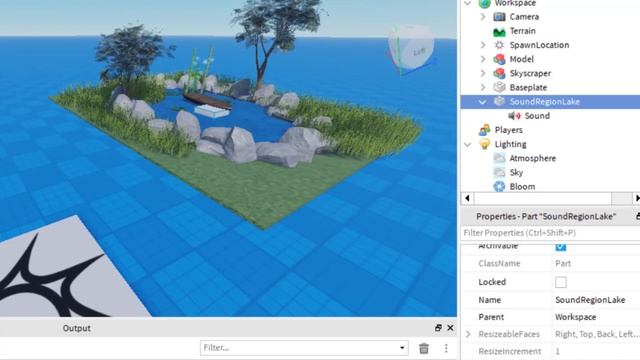The height and width of the screenshot is (360, 640).
Task: Select Atmosphere in the Explorer tree
Action: pos(533,158)
